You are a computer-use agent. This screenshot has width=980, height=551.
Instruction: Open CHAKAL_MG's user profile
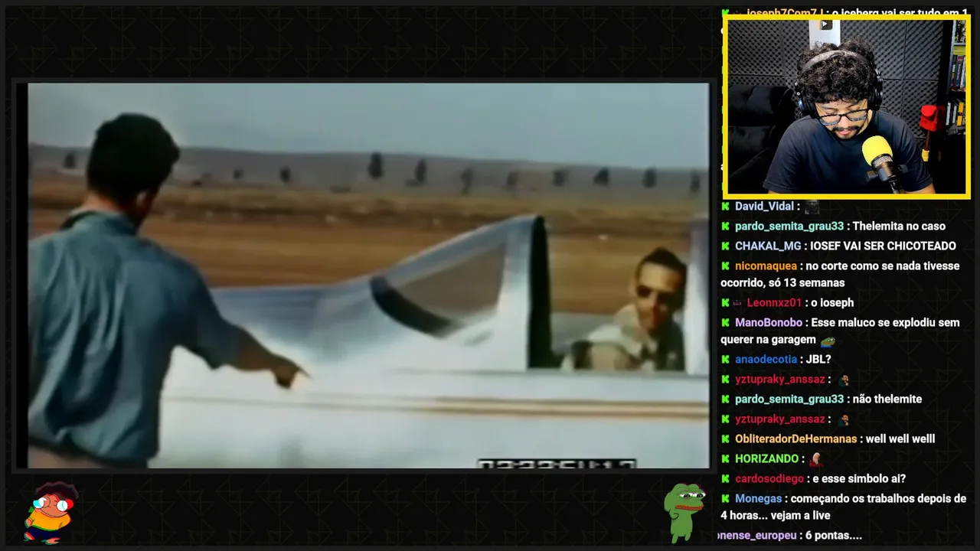(768, 246)
